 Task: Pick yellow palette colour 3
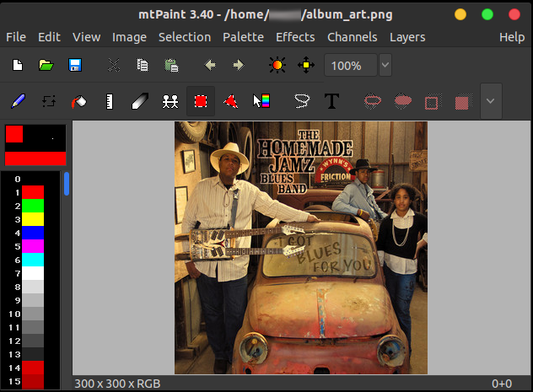point(33,219)
